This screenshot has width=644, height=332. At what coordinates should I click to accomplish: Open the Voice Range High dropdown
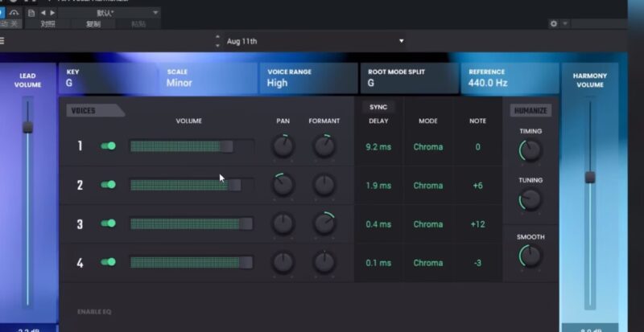(308, 78)
